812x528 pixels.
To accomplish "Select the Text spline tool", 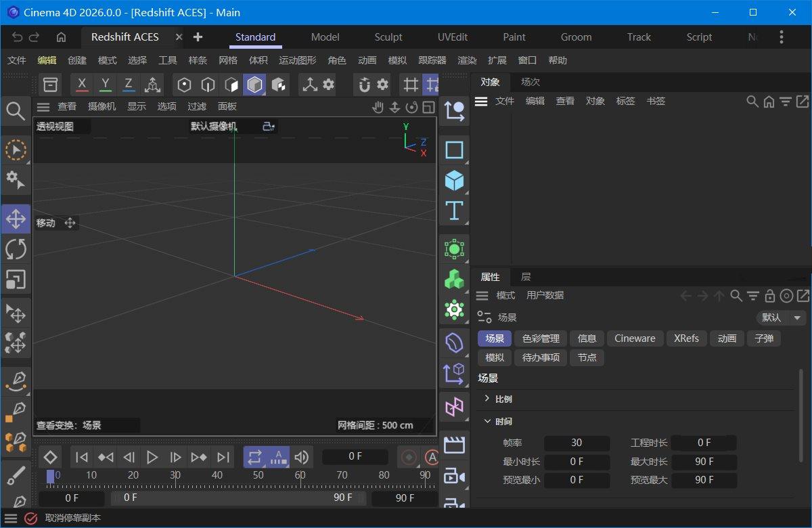I will coord(454,211).
